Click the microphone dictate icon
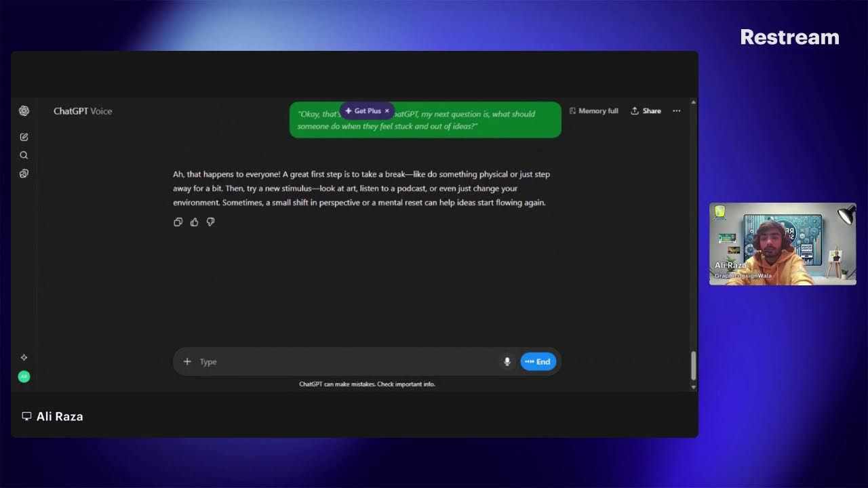 point(507,361)
